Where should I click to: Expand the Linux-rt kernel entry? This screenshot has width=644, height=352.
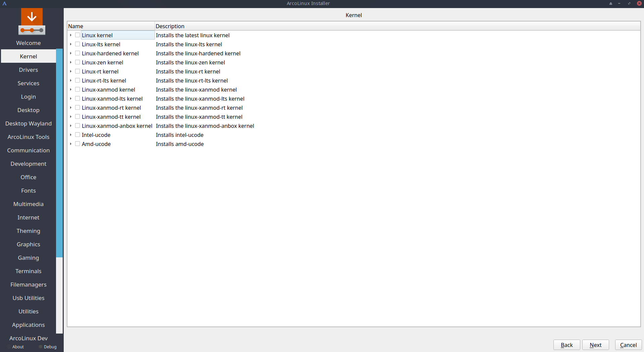point(71,71)
